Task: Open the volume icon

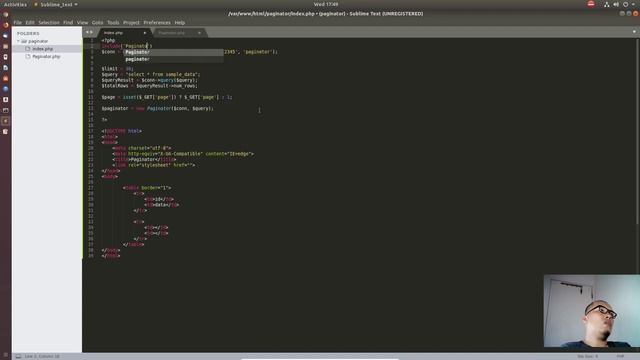Action: pos(616,4)
